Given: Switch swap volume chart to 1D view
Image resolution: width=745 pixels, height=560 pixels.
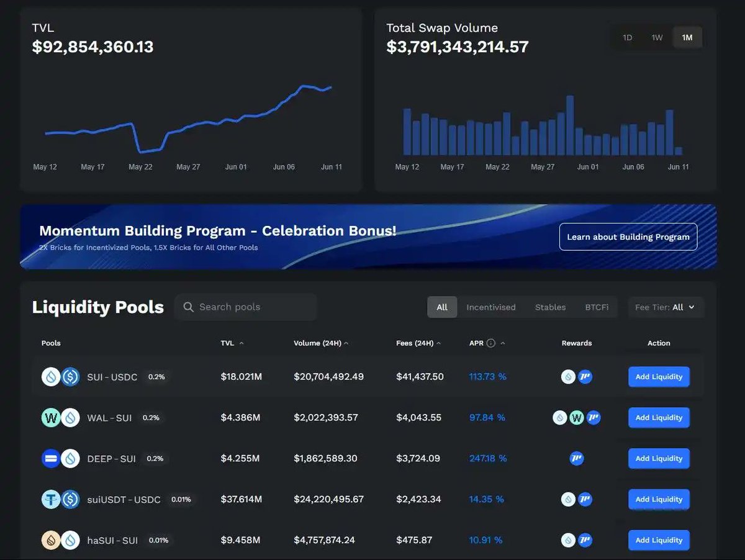Looking at the screenshot, I should pyautogui.click(x=627, y=37).
